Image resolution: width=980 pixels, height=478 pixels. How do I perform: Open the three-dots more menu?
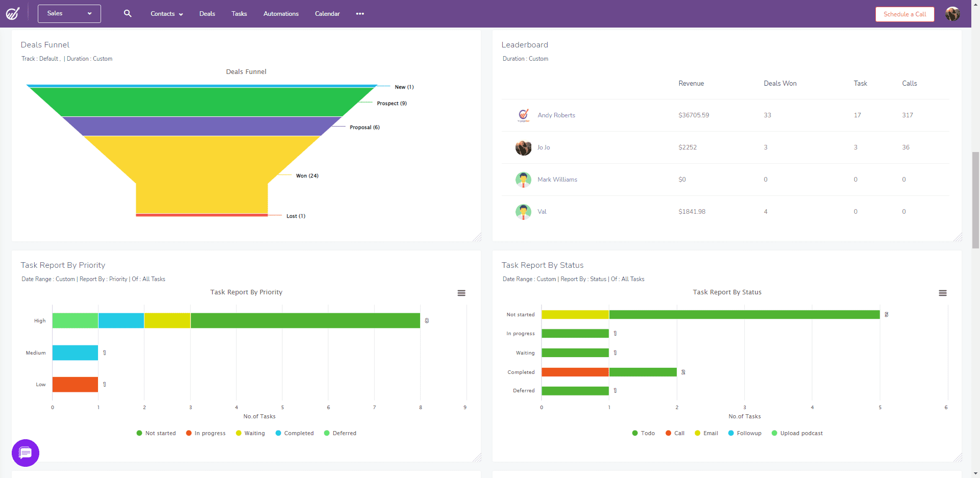pos(360,14)
